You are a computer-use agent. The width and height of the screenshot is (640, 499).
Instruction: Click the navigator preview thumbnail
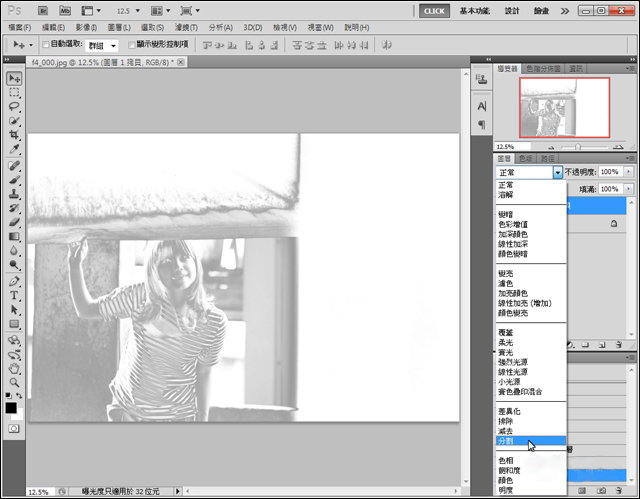pos(564,108)
